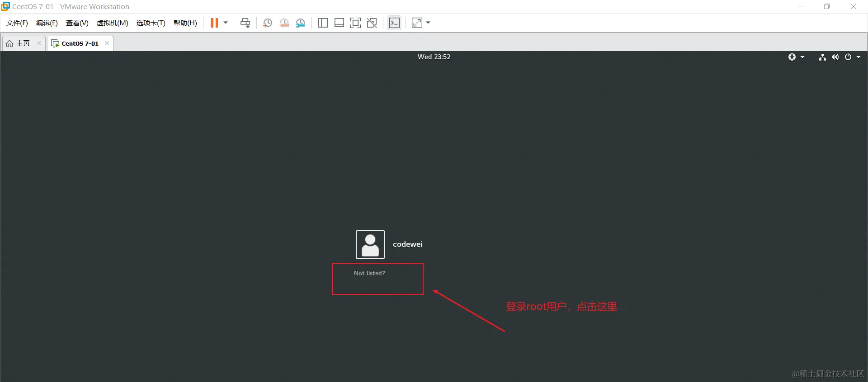Show or hide the library sidebar
Viewport: 868px width, 382px height.
pyautogui.click(x=323, y=23)
